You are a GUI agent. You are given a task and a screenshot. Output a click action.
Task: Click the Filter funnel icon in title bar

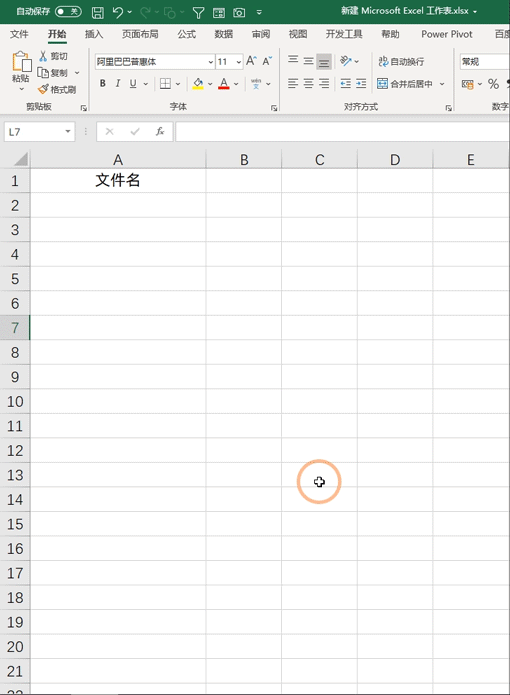coord(198,13)
